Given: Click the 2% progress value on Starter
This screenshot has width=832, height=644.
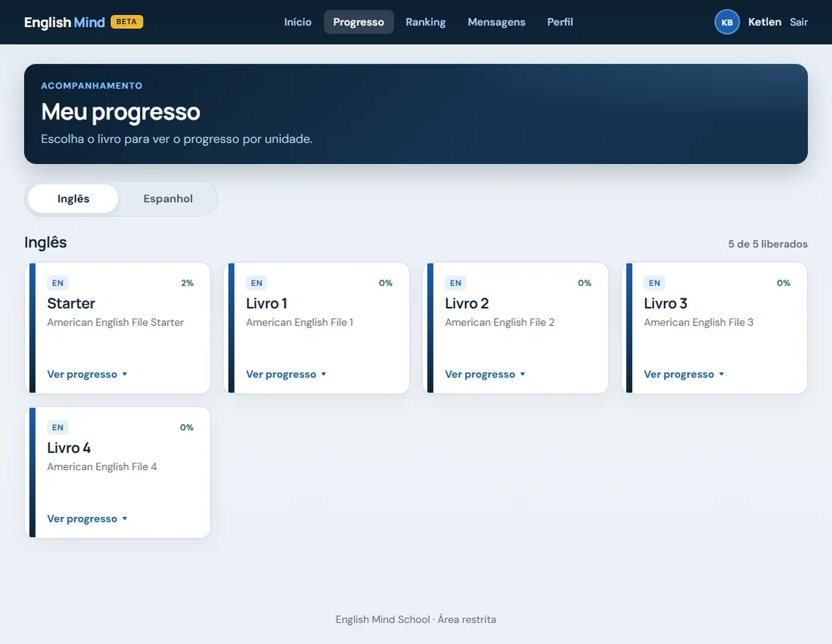Looking at the screenshot, I should (188, 283).
